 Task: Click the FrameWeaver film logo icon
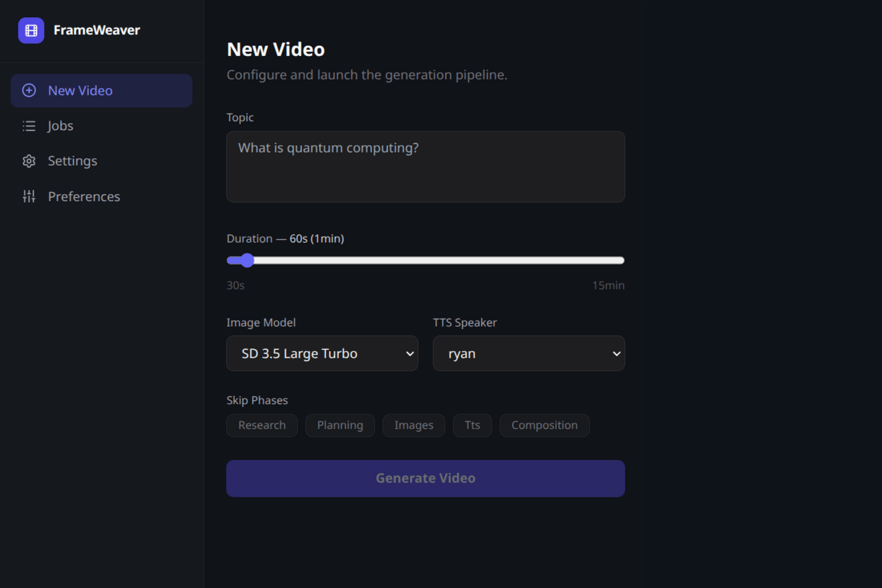(31, 30)
